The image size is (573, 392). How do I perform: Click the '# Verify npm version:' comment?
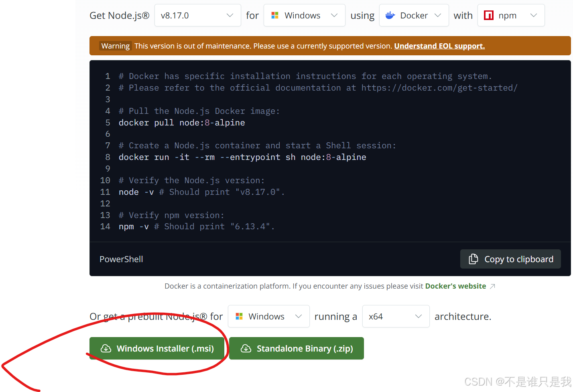pos(171,215)
